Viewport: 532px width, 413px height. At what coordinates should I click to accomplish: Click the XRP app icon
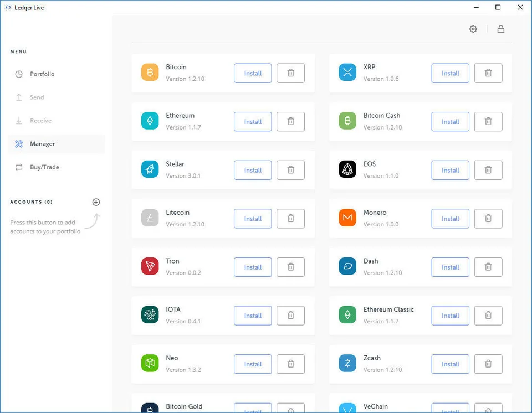(x=347, y=72)
